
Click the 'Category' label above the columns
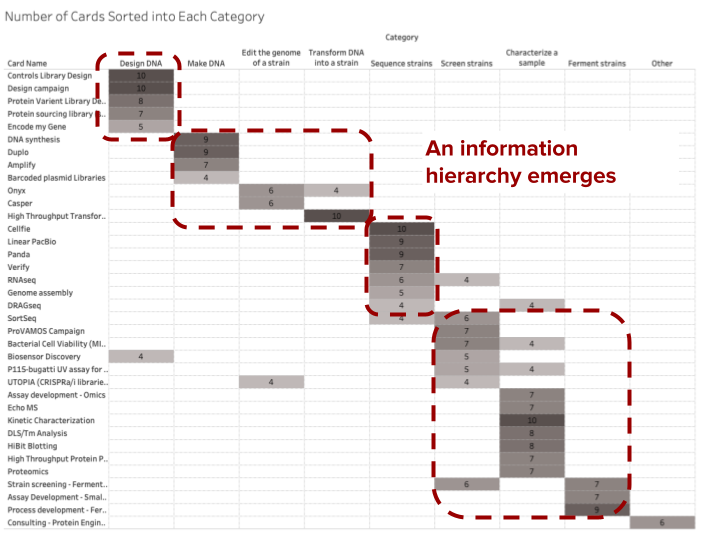(401, 38)
